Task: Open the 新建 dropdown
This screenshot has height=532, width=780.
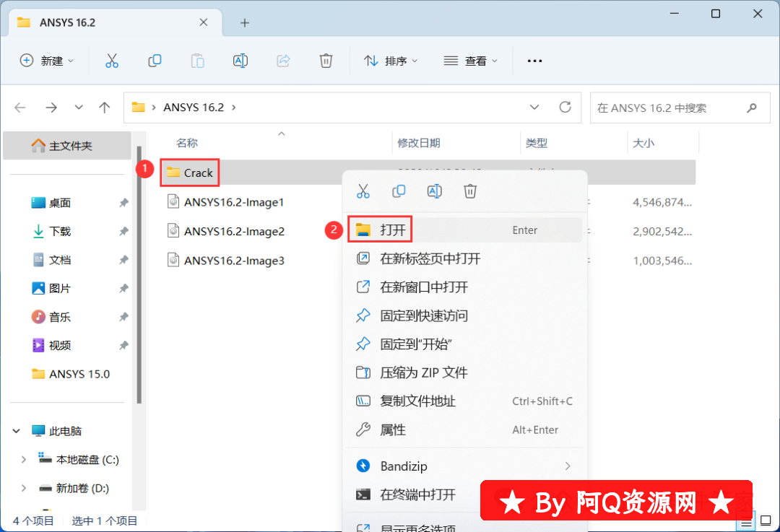Action: pos(47,61)
